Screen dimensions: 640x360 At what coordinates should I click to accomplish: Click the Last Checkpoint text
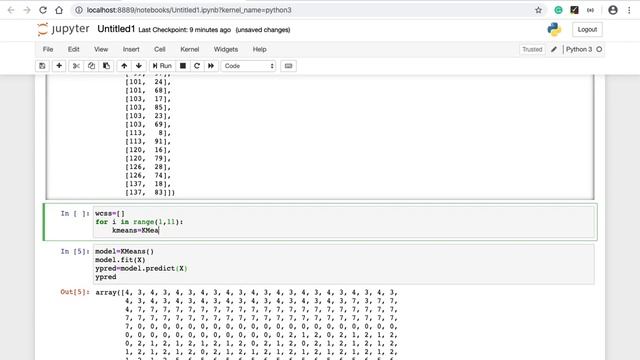pos(184,30)
